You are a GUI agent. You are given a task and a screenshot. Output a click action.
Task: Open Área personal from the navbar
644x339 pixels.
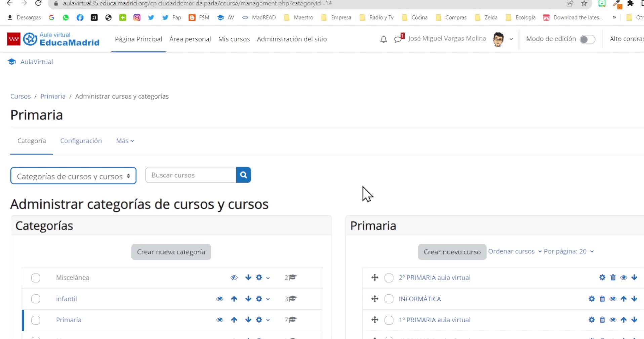190,39
